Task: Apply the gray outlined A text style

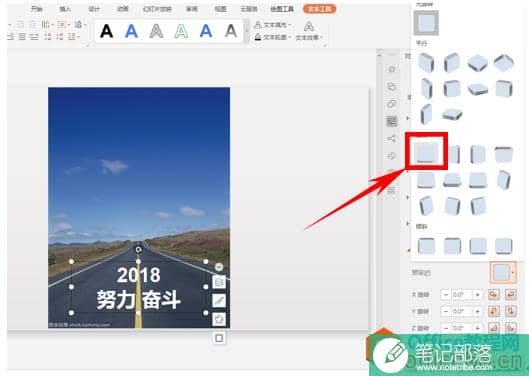Action: click(x=156, y=31)
